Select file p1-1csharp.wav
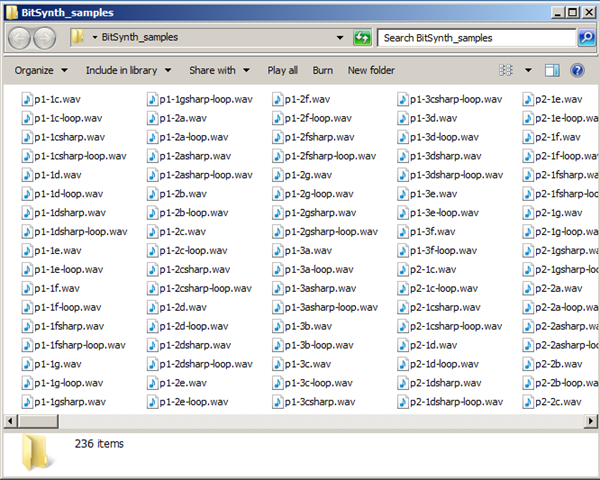Image resolution: width=600 pixels, height=480 pixels. 64,137
